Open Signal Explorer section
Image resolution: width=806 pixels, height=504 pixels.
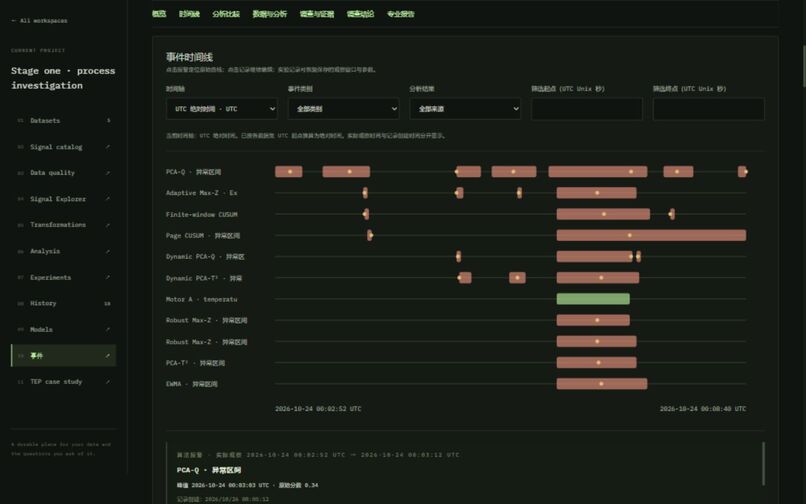point(64,199)
